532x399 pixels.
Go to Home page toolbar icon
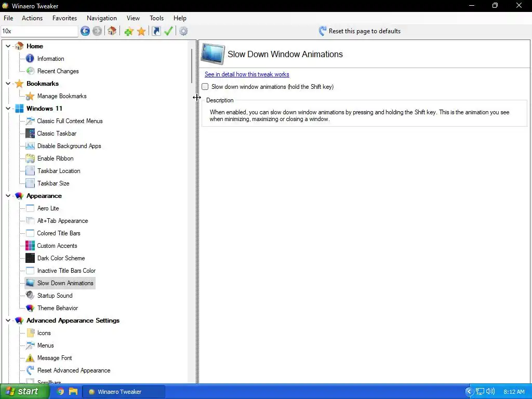point(112,31)
